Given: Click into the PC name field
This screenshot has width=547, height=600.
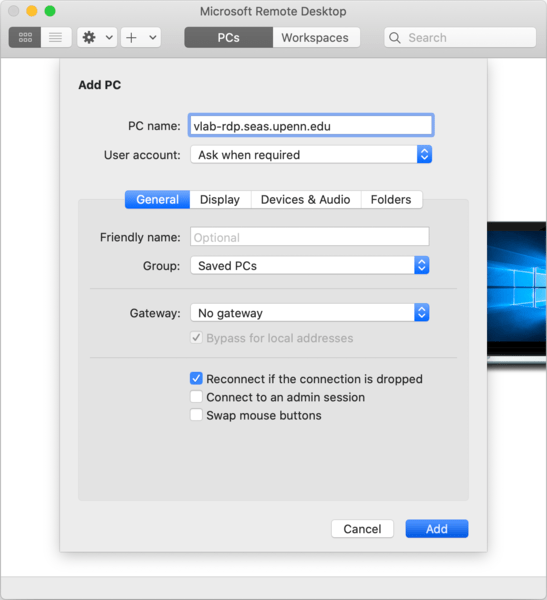Looking at the screenshot, I should click(x=311, y=126).
